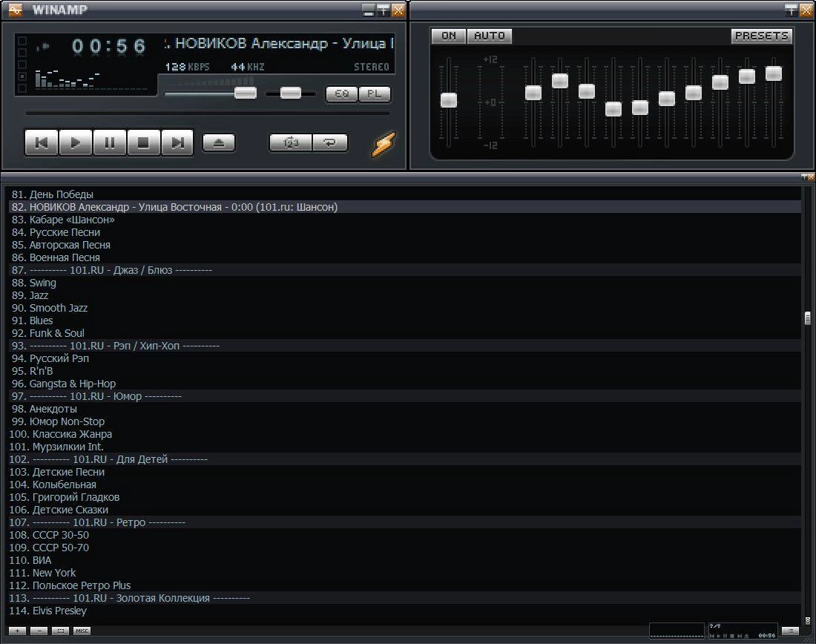Viewport: 816px width, 644px height.
Task: Click the volume slider handle
Action: pyautogui.click(x=245, y=93)
